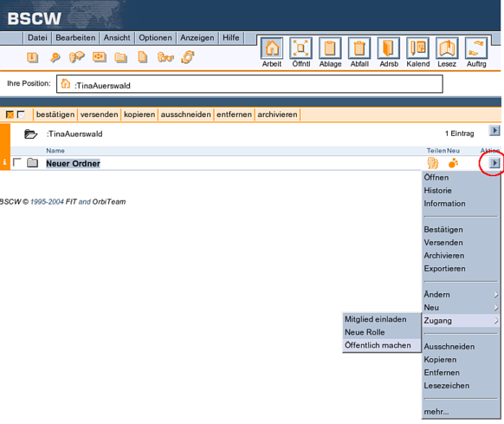The width and height of the screenshot is (504, 424).
Task: Click the Name column header
Action: click(x=55, y=151)
